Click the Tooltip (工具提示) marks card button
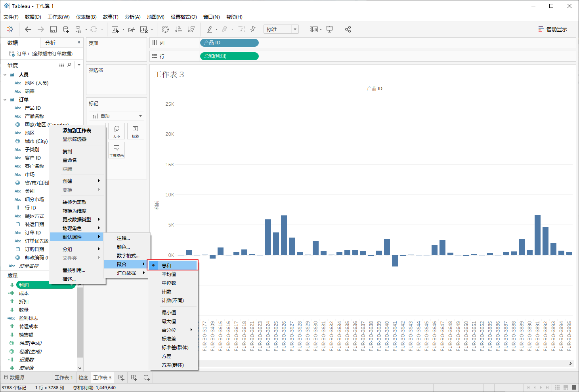The width and height of the screenshot is (579, 392). coord(117,150)
